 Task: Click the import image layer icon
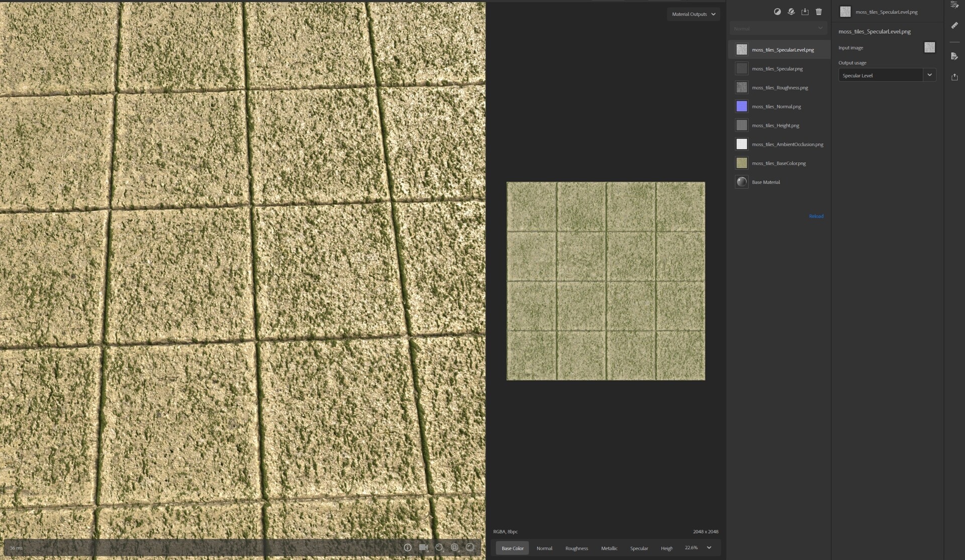805,12
